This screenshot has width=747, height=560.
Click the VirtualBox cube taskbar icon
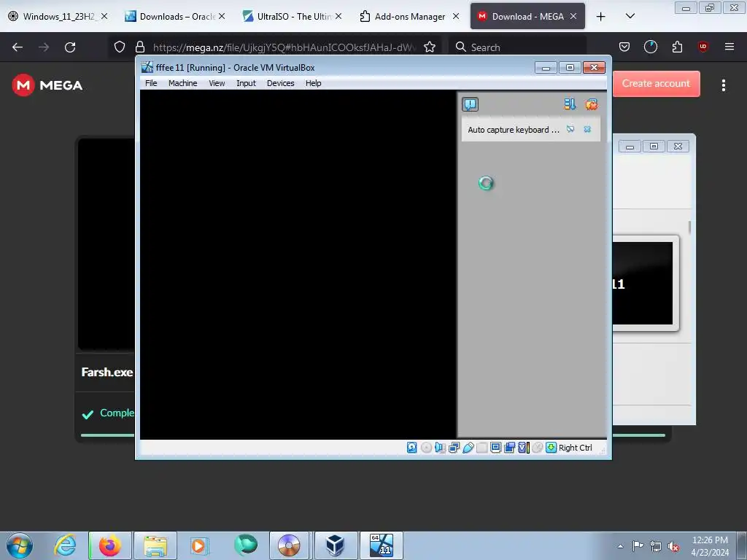pyautogui.click(x=336, y=545)
